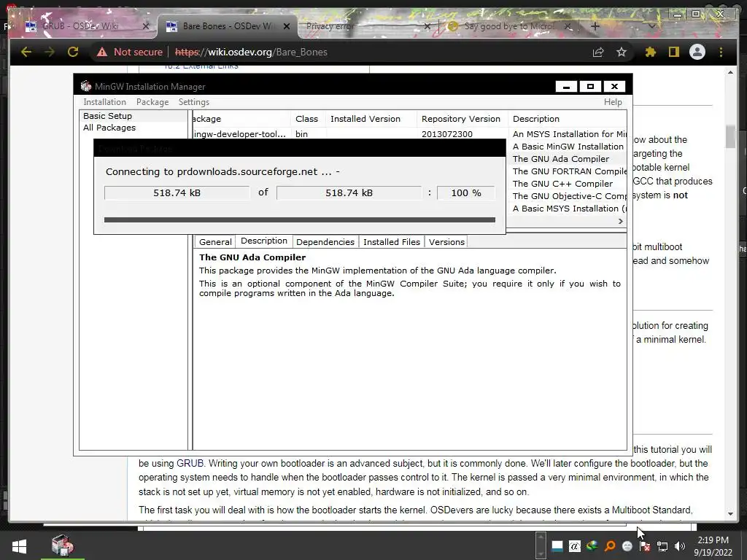Open the Chrome extensions puzzle icon
The height and width of the screenshot is (560, 747).
tap(650, 52)
